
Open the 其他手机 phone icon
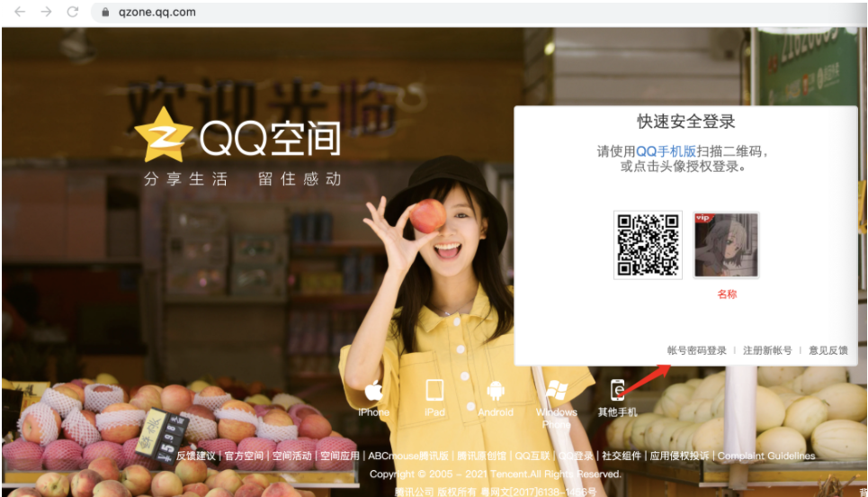click(x=617, y=390)
